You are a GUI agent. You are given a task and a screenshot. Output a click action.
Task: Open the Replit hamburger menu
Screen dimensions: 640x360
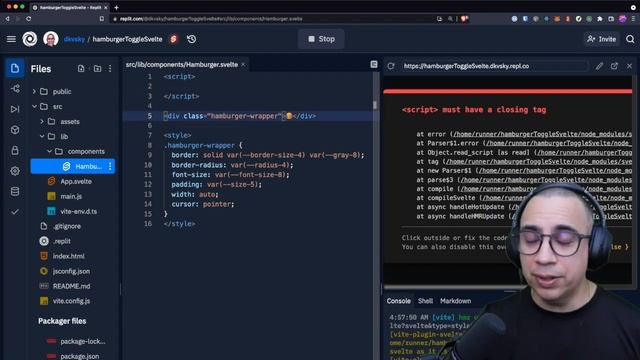(11, 39)
